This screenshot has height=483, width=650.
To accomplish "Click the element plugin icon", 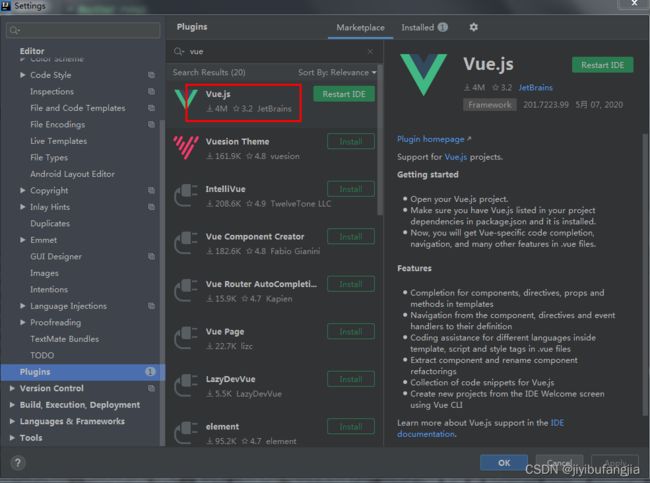I will (186, 433).
